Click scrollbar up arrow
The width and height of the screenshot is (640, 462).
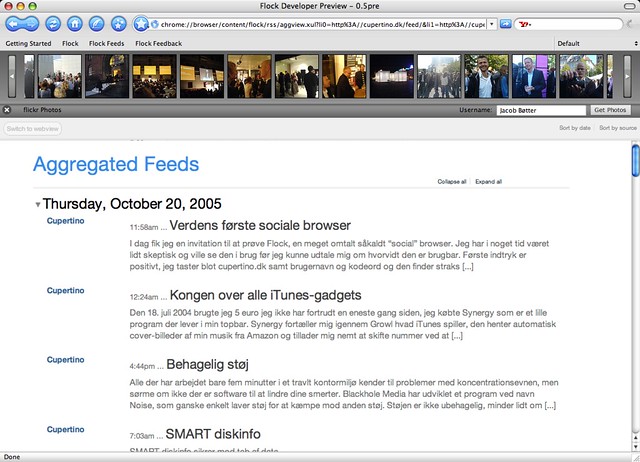pos(636,438)
